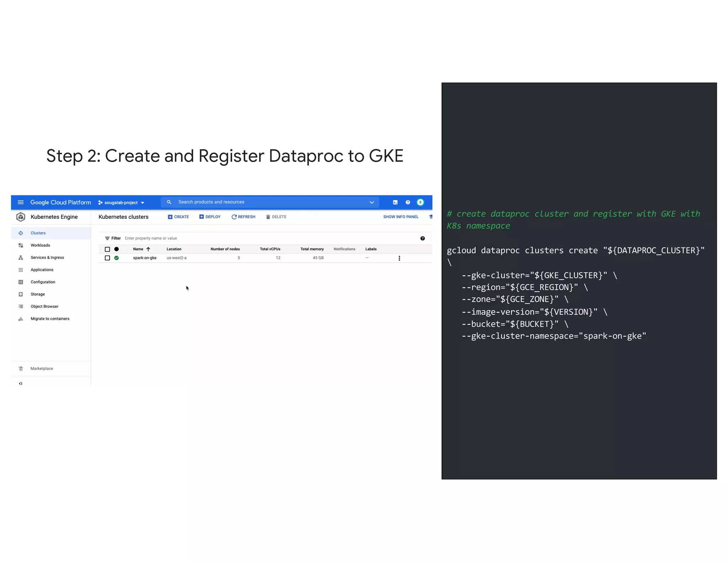The height and width of the screenshot is (562, 728).
Task: Expand the search bar dropdown chevron
Action: [371, 202]
